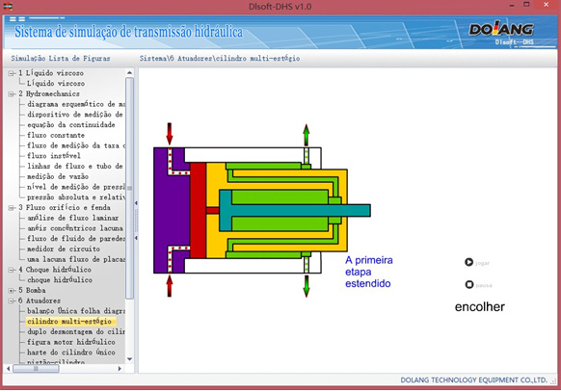The width and height of the screenshot is (561, 392).
Task: Click lower splitter collapse arrow
Action: pos(136,238)
